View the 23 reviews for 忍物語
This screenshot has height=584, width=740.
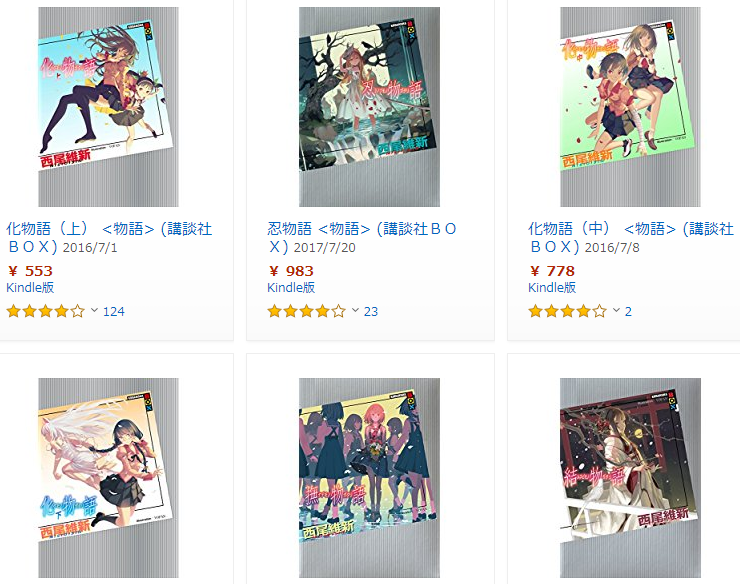pos(371,312)
